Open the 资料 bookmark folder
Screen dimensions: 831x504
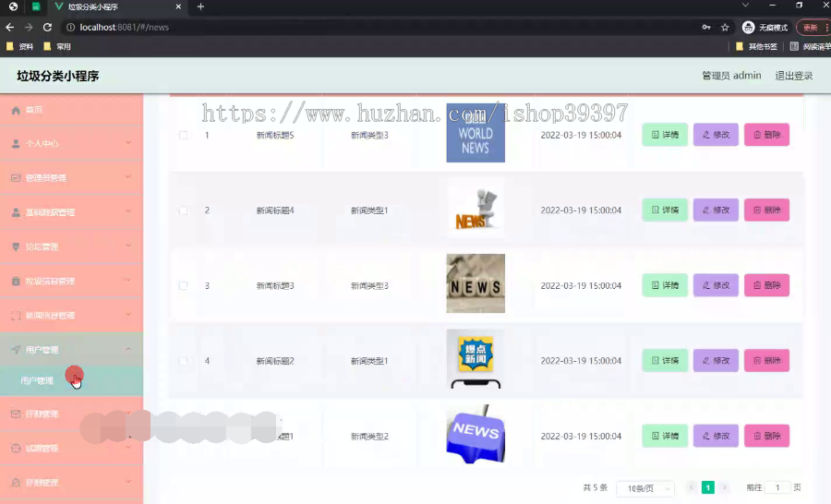19,47
